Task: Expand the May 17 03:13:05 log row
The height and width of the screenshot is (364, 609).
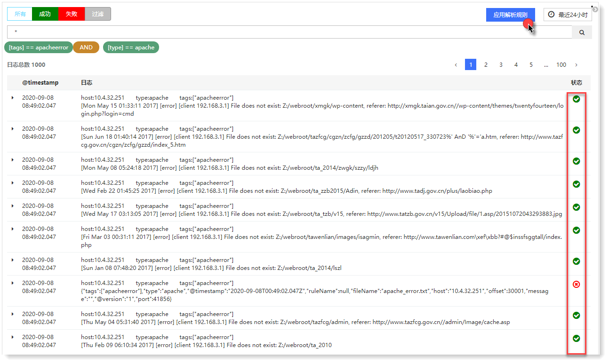Action: 13,206
